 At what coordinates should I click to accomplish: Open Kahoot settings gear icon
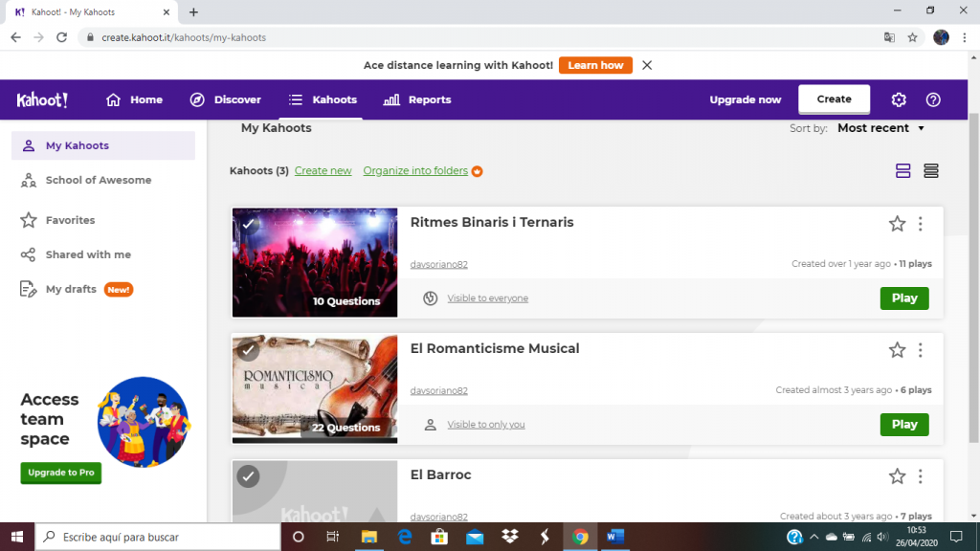[x=898, y=99]
